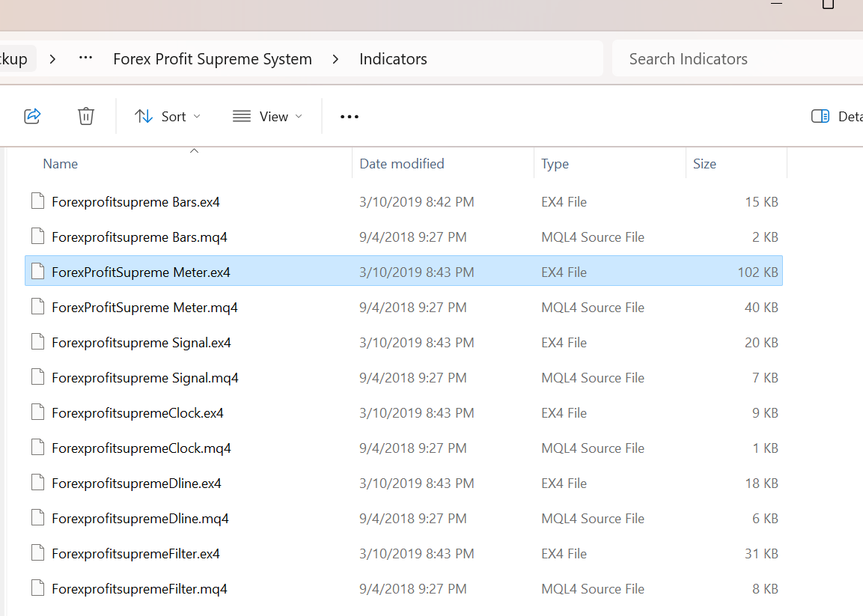This screenshot has width=863, height=616.
Task: Select Forexprofitsupreme Bars.ex4 file
Action: [404, 202]
